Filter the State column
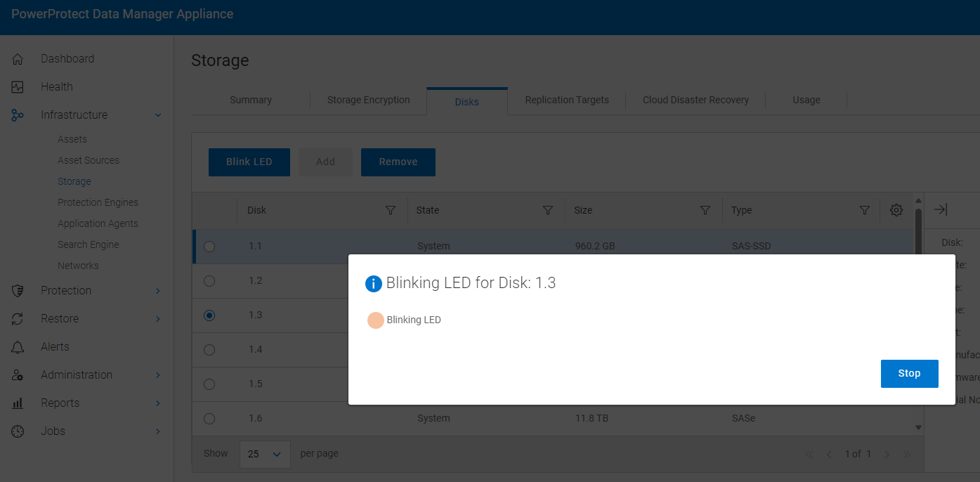980x482 pixels. pyautogui.click(x=547, y=209)
